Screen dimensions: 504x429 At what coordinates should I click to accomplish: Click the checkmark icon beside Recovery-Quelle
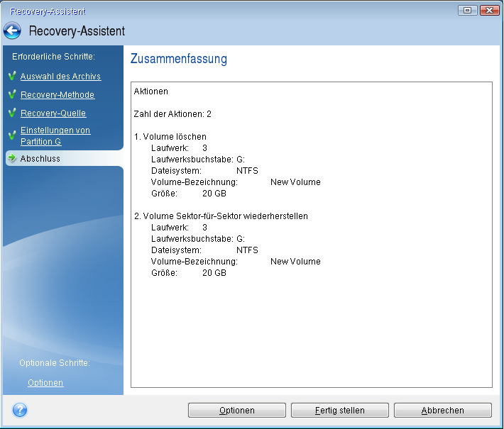coord(12,113)
